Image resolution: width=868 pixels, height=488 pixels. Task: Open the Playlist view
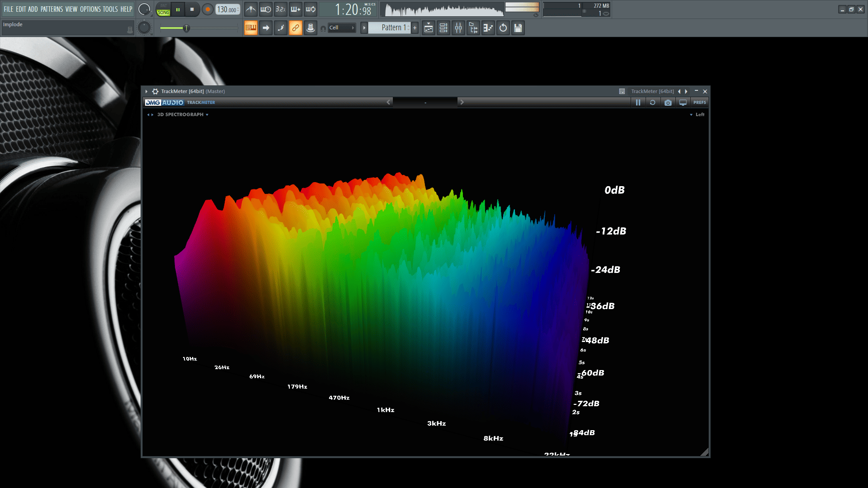coord(429,28)
